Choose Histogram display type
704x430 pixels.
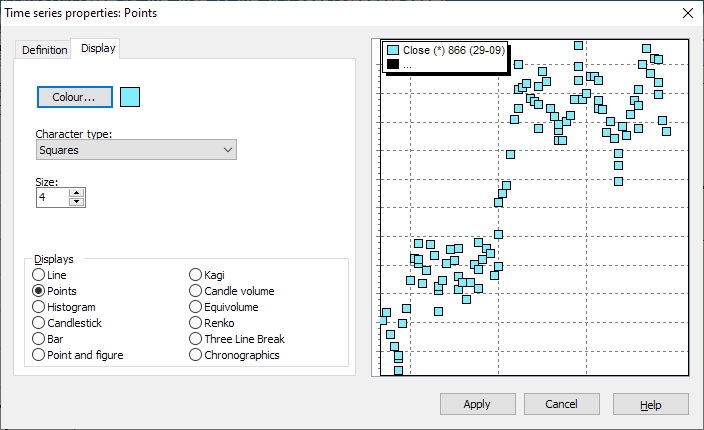tap(39, 307)
